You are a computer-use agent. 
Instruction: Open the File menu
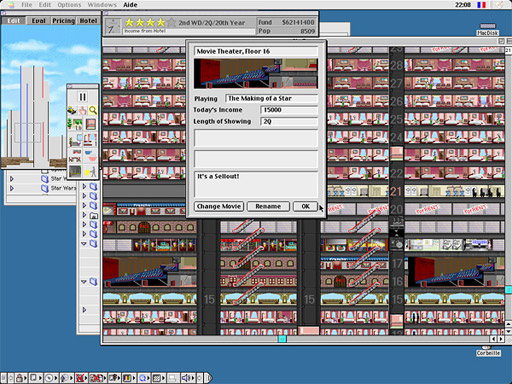[x=27, y=5]
